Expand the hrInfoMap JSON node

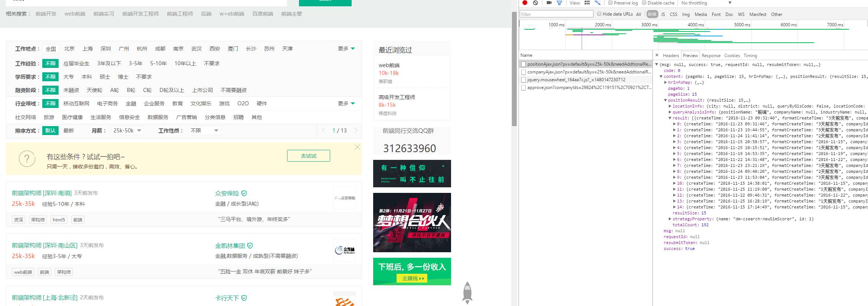[665, 82]
